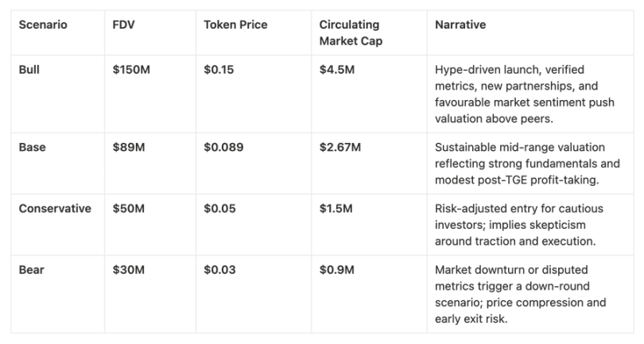Select the Base scenario cell
644x344 pixels.
(31, 147)
